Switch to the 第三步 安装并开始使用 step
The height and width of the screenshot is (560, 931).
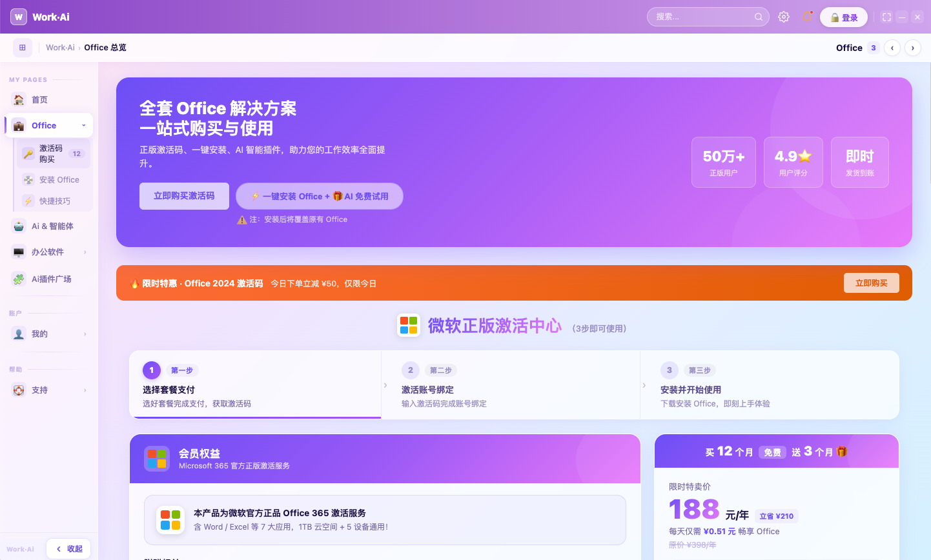[770, 385]
